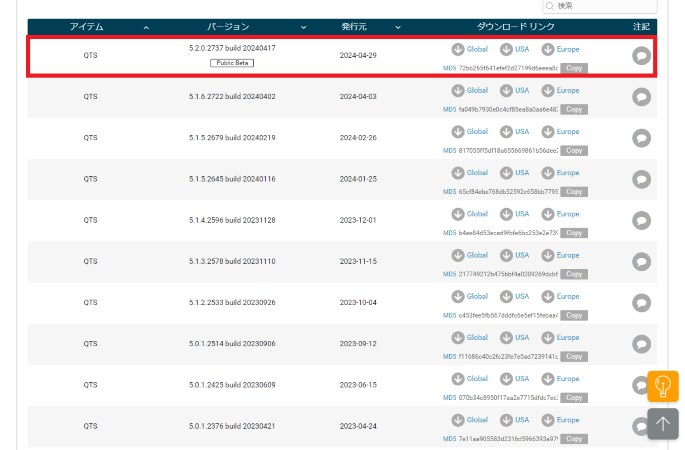Open notes bubble for QTS 5.1.6.2722
Screen dimensions: 685x450
[x=641, y=97]
